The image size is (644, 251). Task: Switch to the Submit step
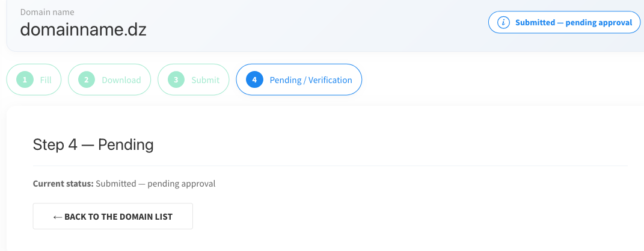pyautogui.click(x=205, y=79)
